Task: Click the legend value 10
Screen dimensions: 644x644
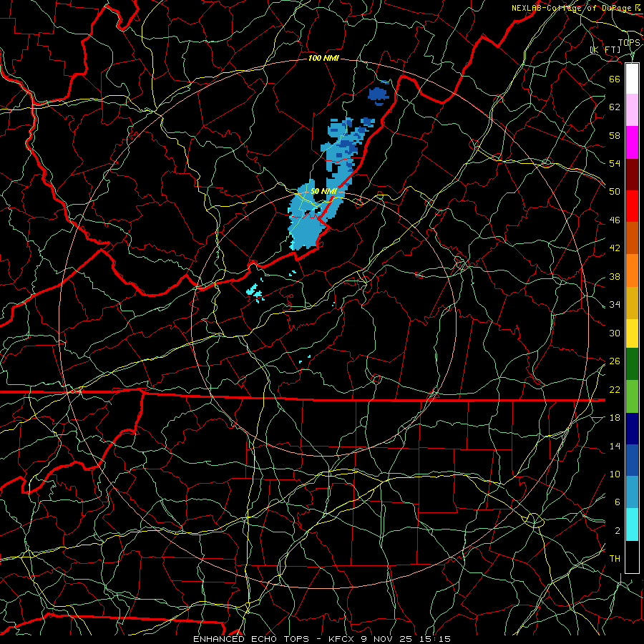Action: click(615, 474)
